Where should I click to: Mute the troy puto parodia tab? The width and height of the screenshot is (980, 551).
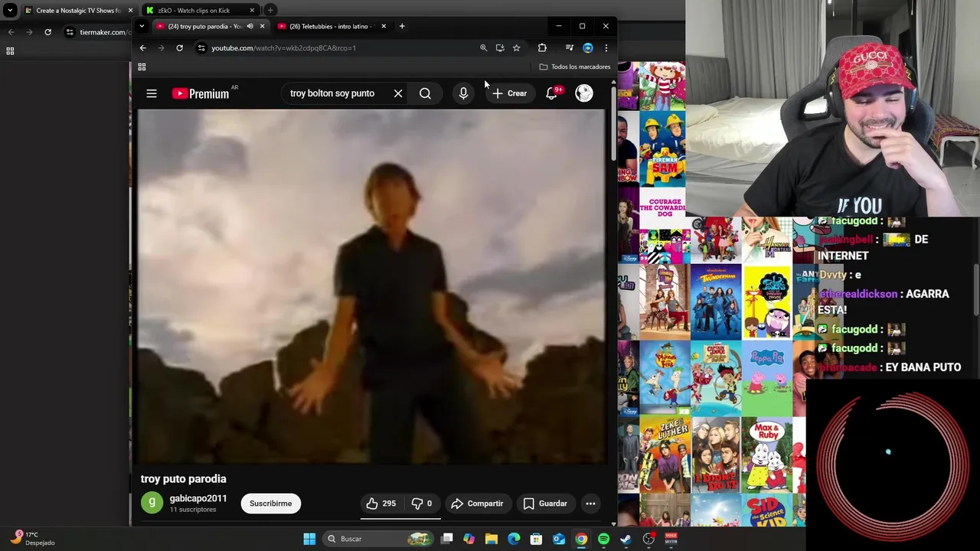tap(250, 26)
